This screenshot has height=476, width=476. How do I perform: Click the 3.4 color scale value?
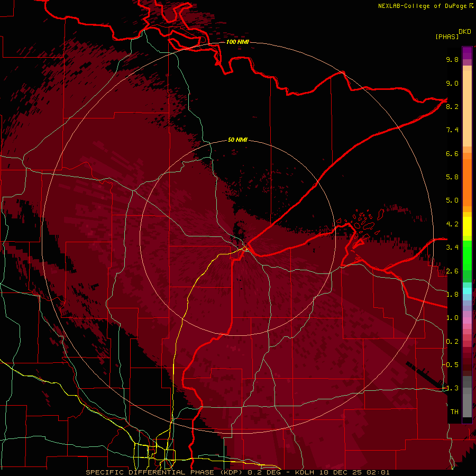click(452, 248)
